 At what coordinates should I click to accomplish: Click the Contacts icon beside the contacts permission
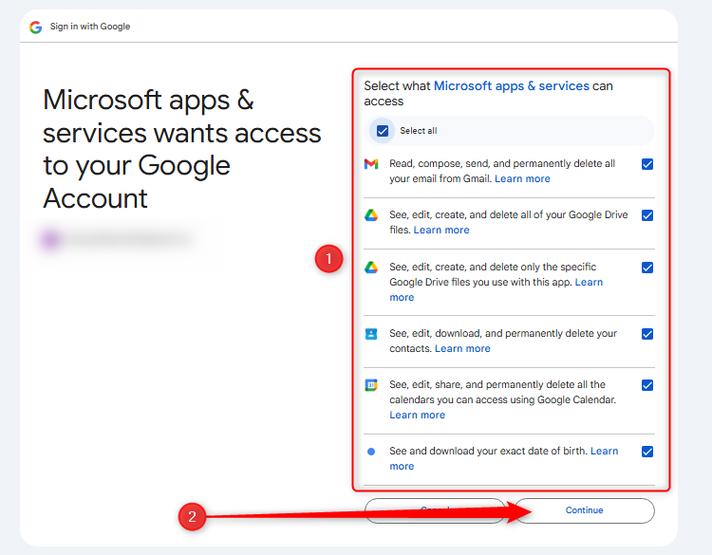[371, 334]
